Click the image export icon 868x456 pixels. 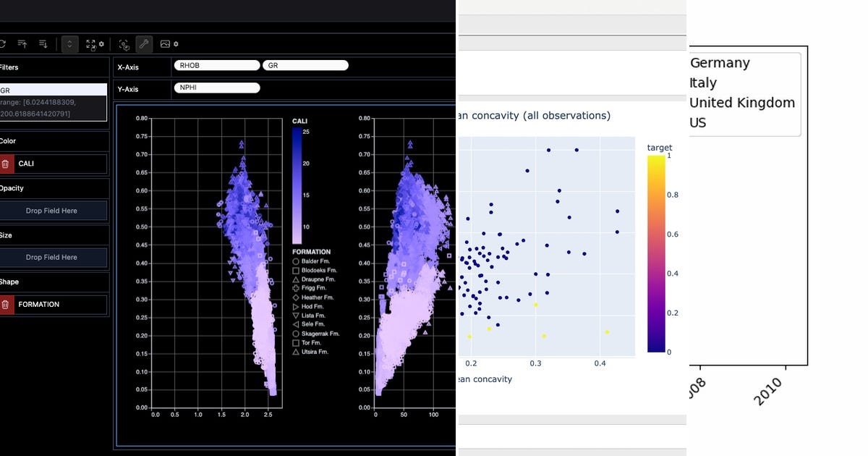pyautogui.click(x=164, y=43)
